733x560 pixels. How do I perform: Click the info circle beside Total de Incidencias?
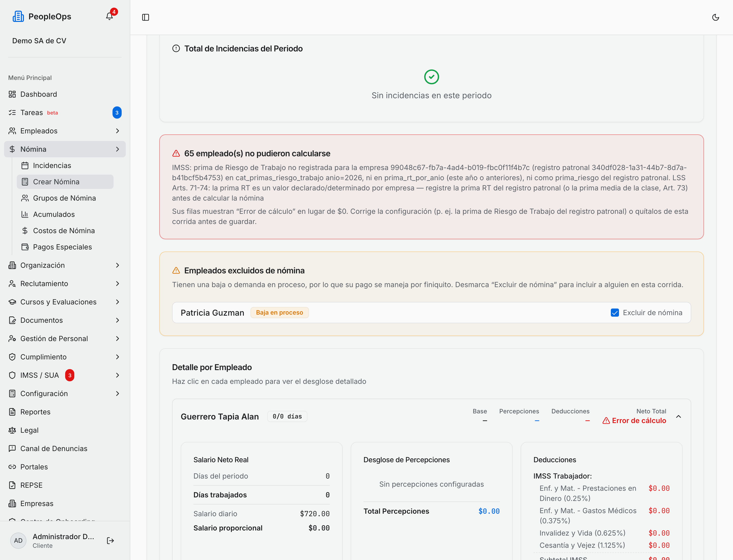pyautogui.click(x=176, y=49)
